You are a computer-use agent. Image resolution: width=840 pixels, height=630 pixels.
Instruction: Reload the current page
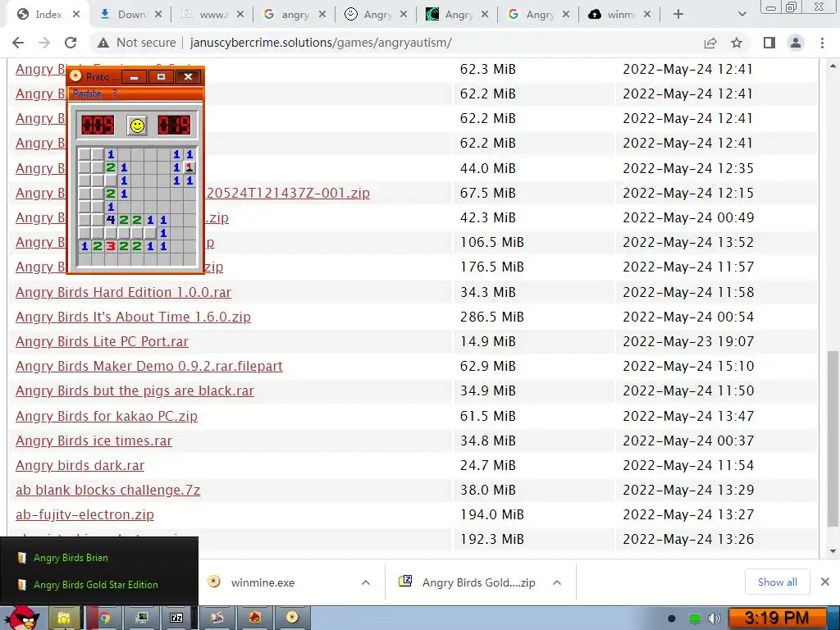[71, 43]
